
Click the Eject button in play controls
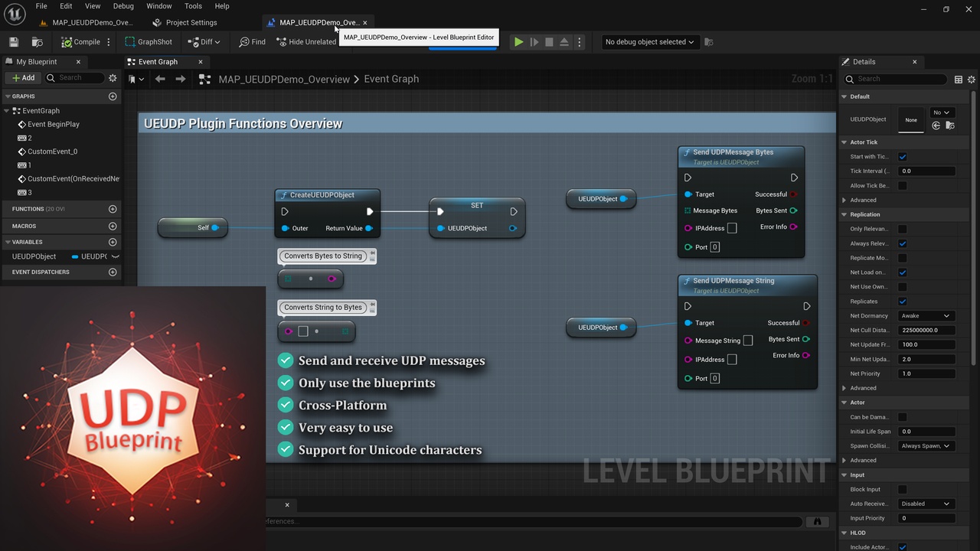tap(564, 42)
